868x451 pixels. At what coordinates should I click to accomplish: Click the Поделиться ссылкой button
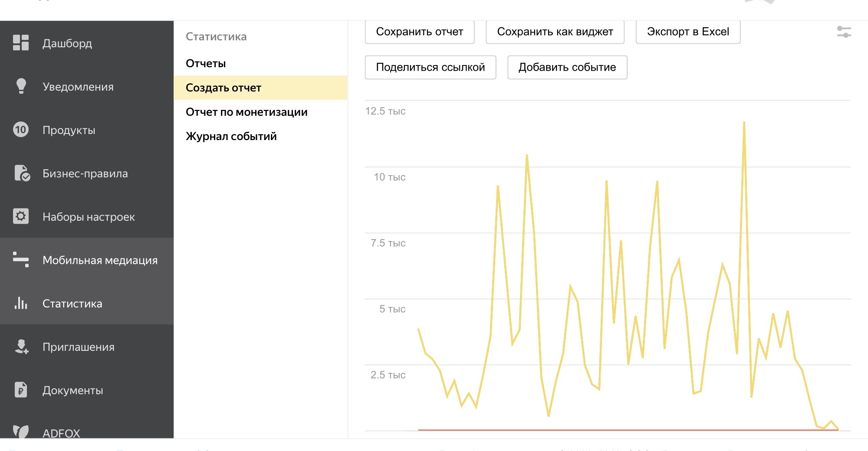pyautogui.click(x=430, y=67)
